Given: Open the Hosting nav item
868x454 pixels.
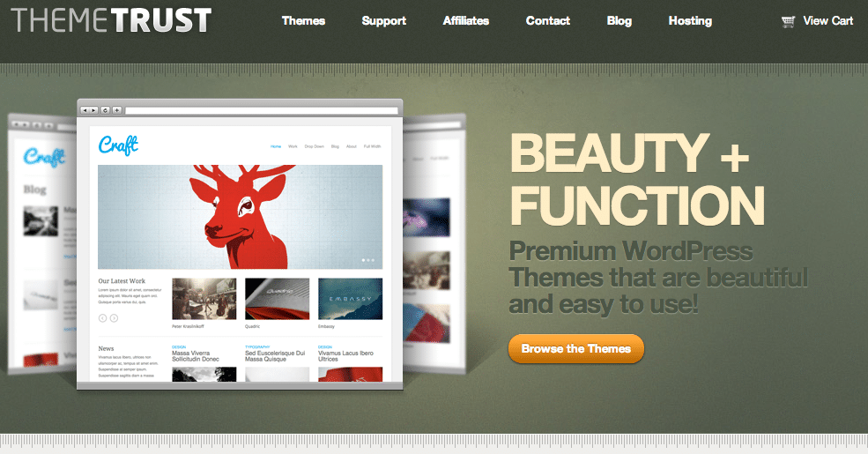Looking at the screenshot, I should (x=690, y=21).
